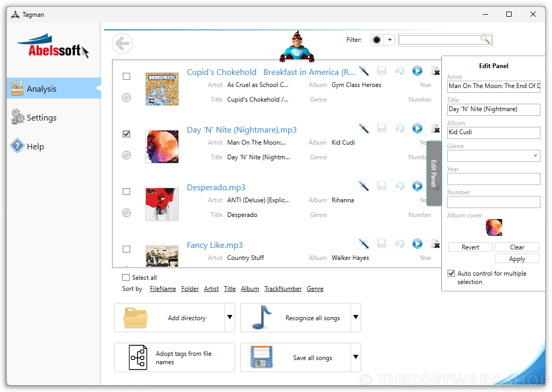552x392 pixels.
Task: Click the Add directory button
Action: (x=169, y=318)
